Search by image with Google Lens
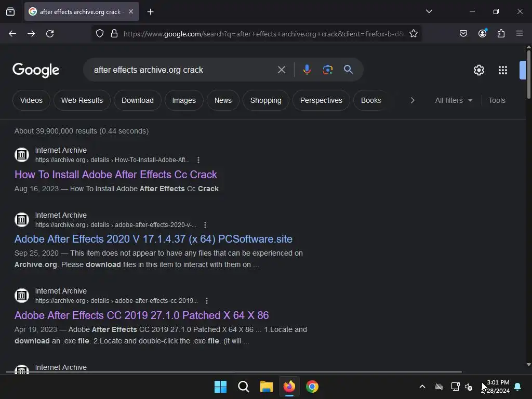Screen dimensions: 532x399 (x=327, y=70)
